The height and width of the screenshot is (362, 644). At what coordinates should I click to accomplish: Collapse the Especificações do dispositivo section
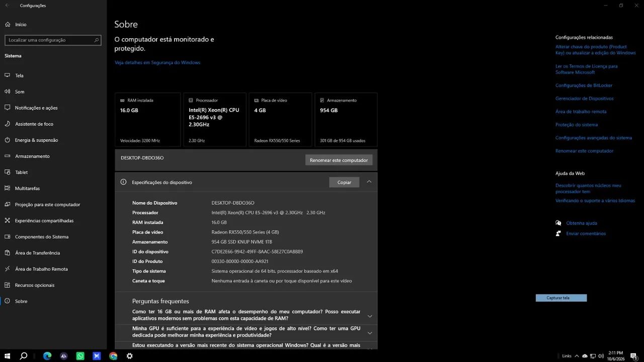coord(369,182)
